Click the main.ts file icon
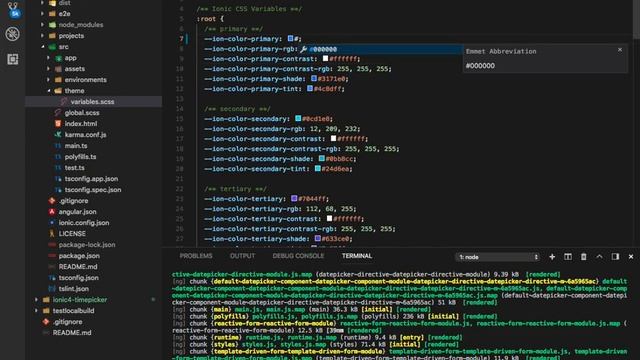 pos(58,146)
